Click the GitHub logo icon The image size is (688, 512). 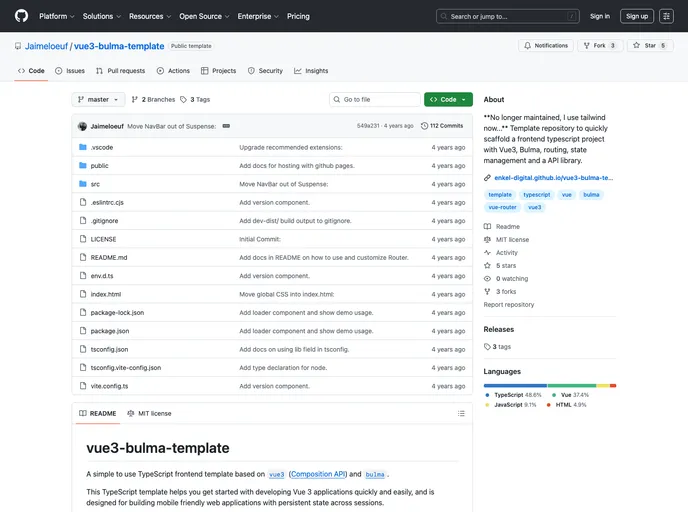pyautogui.click(x=21, y=16)
